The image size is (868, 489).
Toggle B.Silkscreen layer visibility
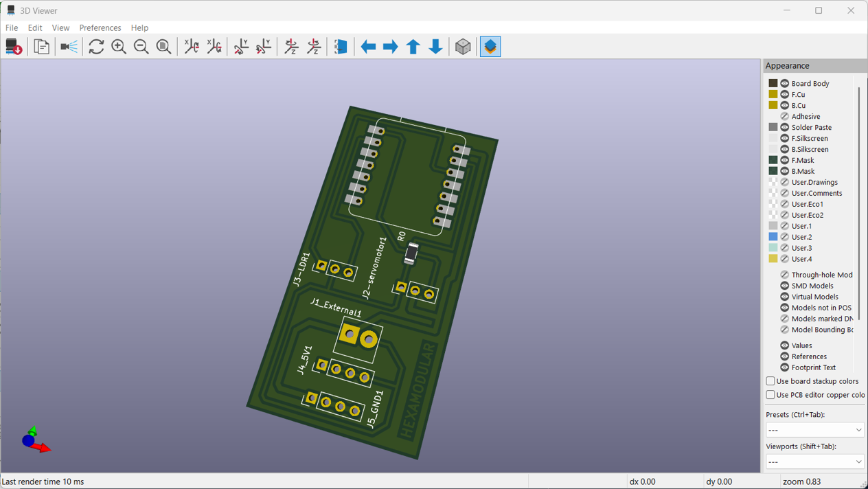[785, 149]
